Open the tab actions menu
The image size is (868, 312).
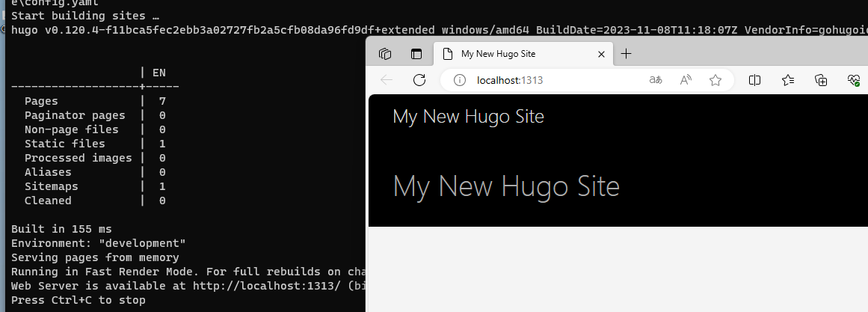pos(416,54)
